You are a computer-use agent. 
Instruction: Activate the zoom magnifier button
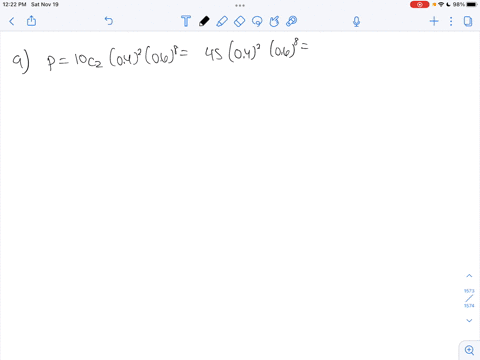(469, 350)
